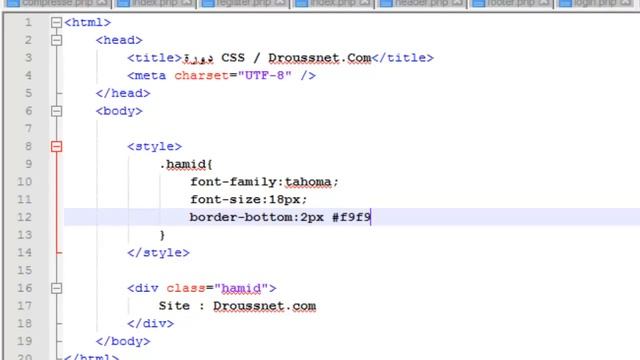Click the 'font-family:tahoma;' declaration
This screenshot has height=360, width=640.
pos(264,182)
